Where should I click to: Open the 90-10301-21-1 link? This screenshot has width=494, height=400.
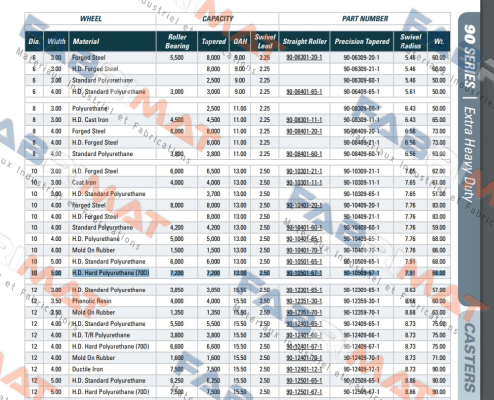(x=304, y=171)
